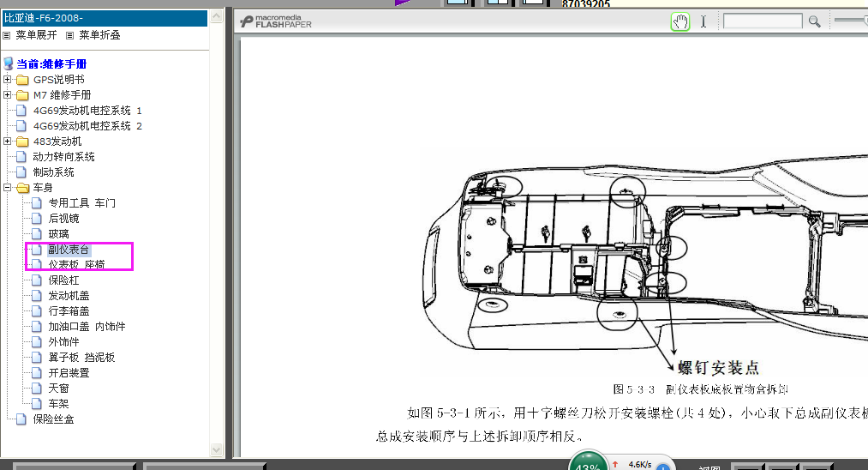Viewport: 868px width, 470px height.
Task: Open the 发动机盖 page
Action: [69, 296]
